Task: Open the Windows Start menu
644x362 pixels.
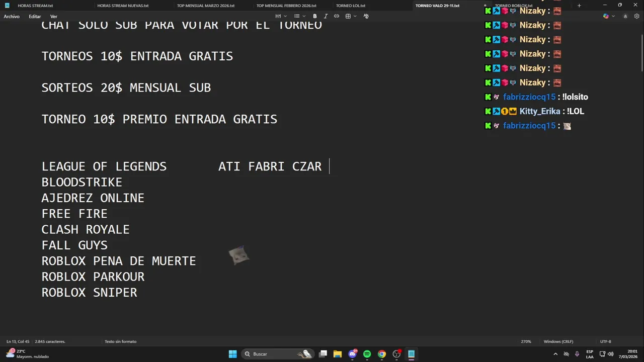Action: coord(232,354)
